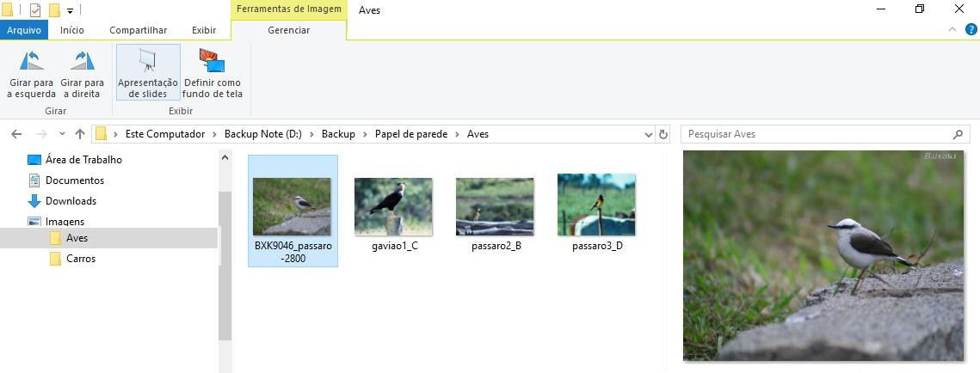
Task: Open recent locations dropdown arrow
Action: [62, 134]
